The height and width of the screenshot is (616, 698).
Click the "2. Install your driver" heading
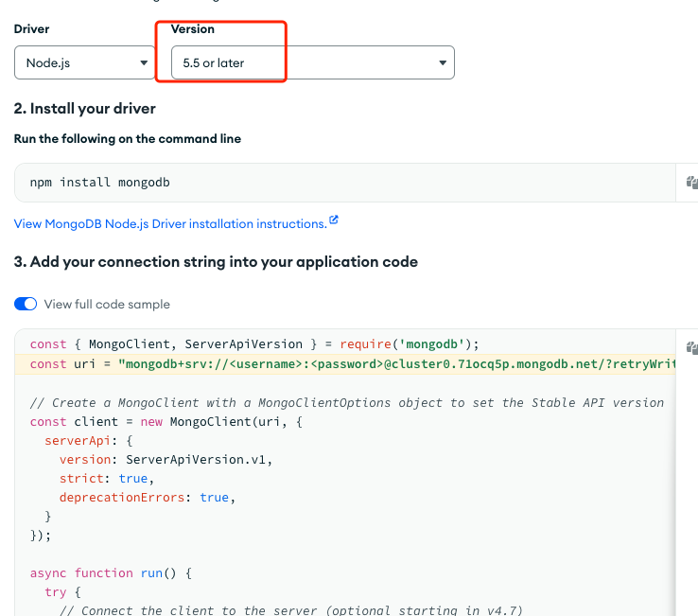pyautogui.click(x=85, y=109)
